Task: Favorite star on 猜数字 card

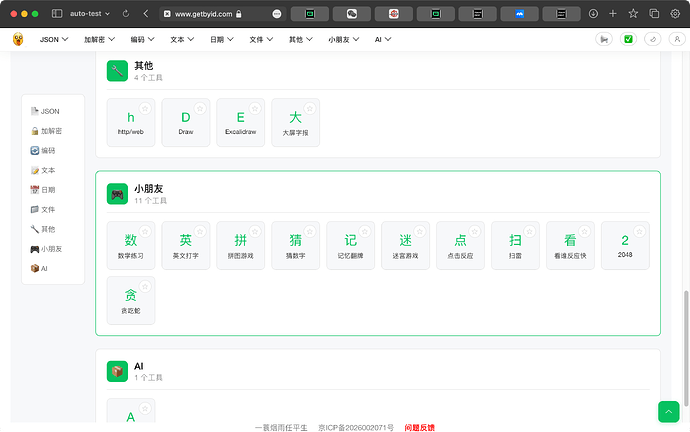Action: click(x=310, y=231)
